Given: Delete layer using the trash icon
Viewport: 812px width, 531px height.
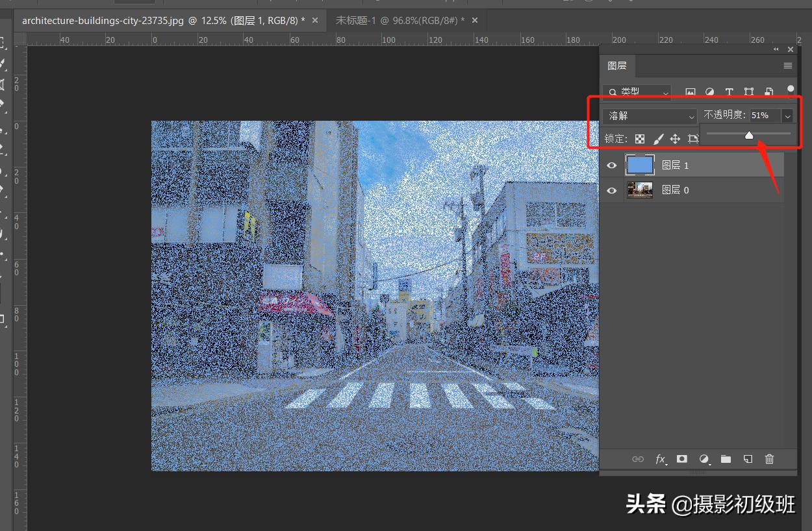Looking at the screenshot, I should [769, 459].
